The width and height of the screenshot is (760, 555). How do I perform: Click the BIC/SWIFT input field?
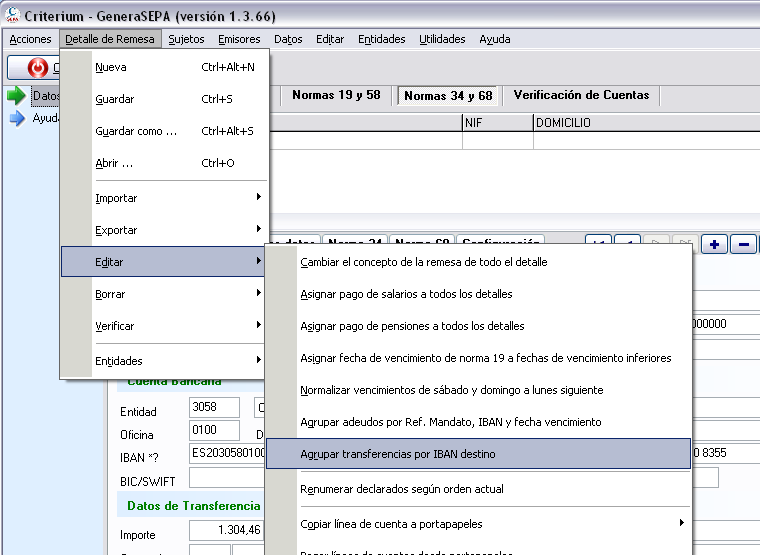pyautogui.click(x=227, y=478)
